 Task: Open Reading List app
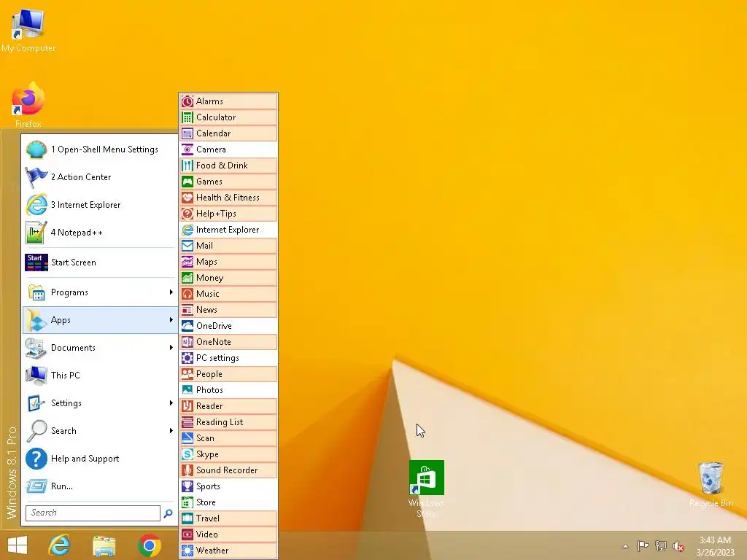[x=228, y=422]
